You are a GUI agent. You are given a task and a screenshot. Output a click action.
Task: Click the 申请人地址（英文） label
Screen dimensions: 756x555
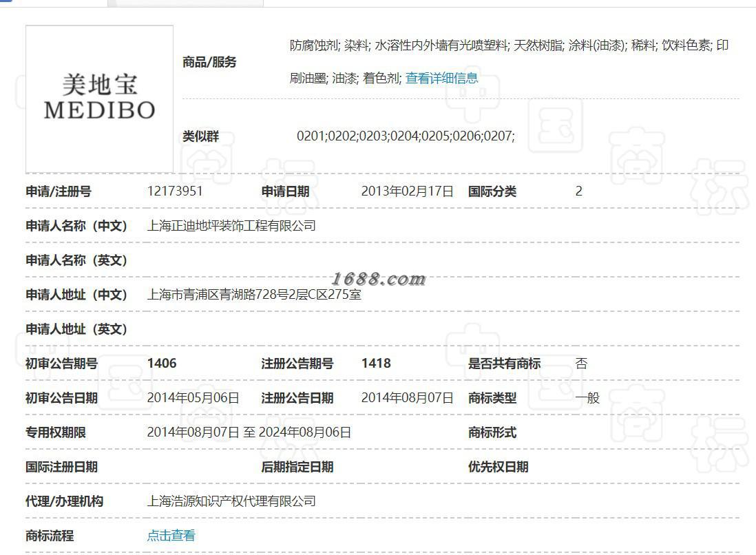[76, 329]
